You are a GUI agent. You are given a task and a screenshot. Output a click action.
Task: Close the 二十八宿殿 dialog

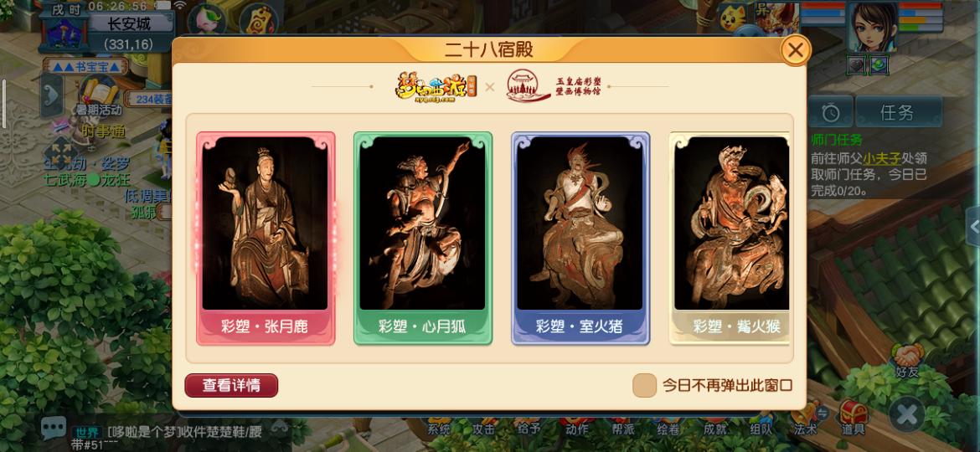[x=795, y=50]
